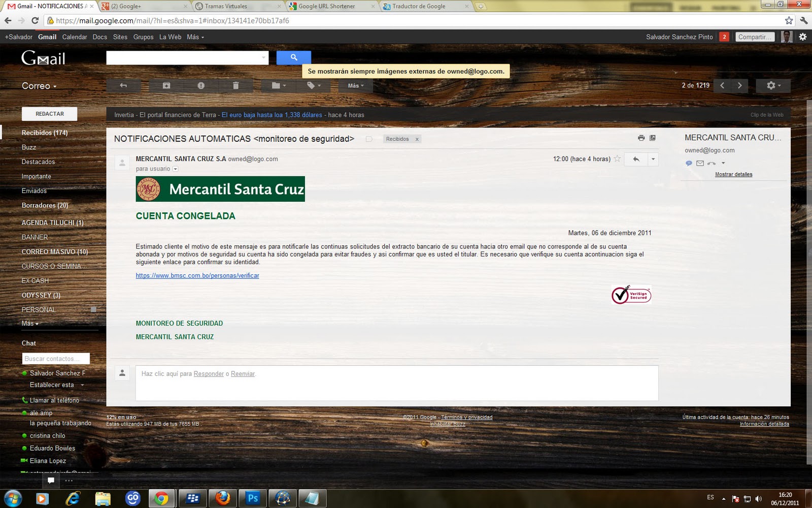Open Docs in the Google bar
The image size is (812, 508).
tap(100, 37)
